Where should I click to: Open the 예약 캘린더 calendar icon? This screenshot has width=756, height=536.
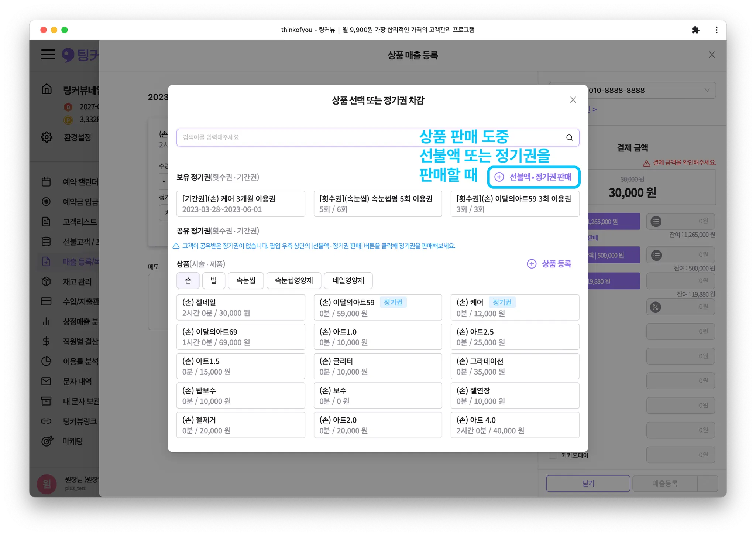(x=46, y=182)
